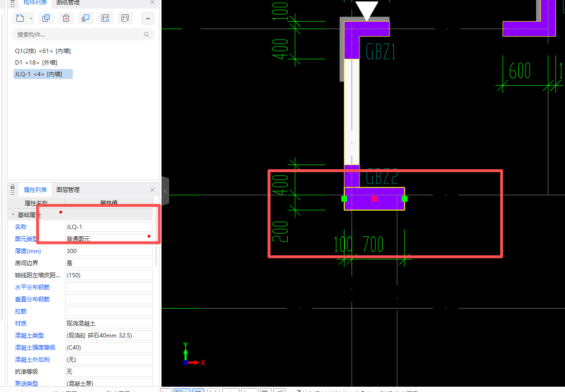The height and width of the screenshot is (392, 565).
Task: Click the 抗渗等级 property label
Action: tap(27, 371)
